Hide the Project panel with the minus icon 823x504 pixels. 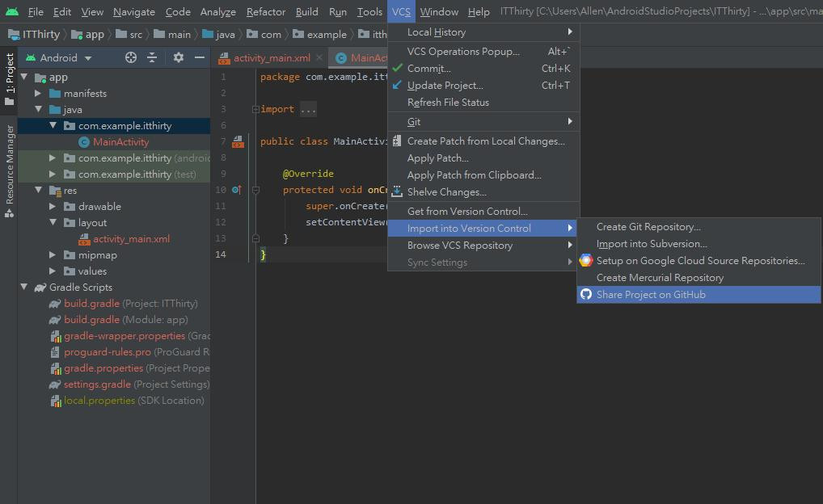[x=199, y=57]
